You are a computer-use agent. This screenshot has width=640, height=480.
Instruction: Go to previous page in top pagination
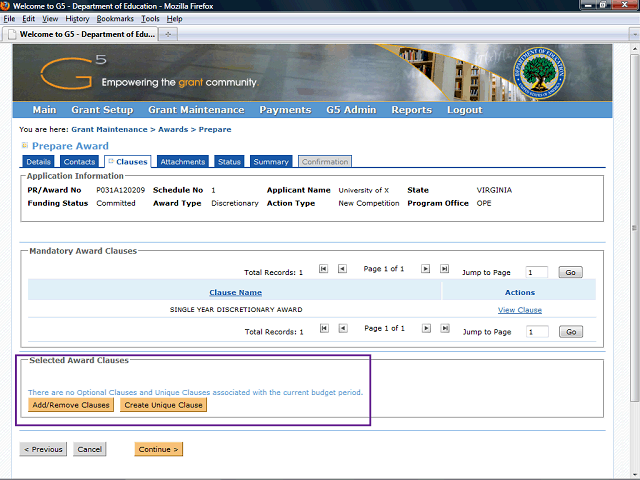pyautogui.click(x=342, y=269)
